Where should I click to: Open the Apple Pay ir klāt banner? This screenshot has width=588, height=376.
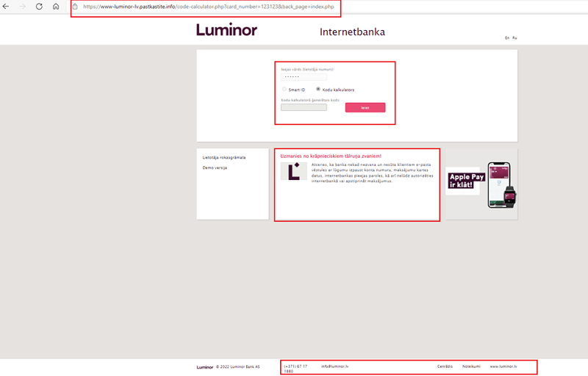click(481, 184)
